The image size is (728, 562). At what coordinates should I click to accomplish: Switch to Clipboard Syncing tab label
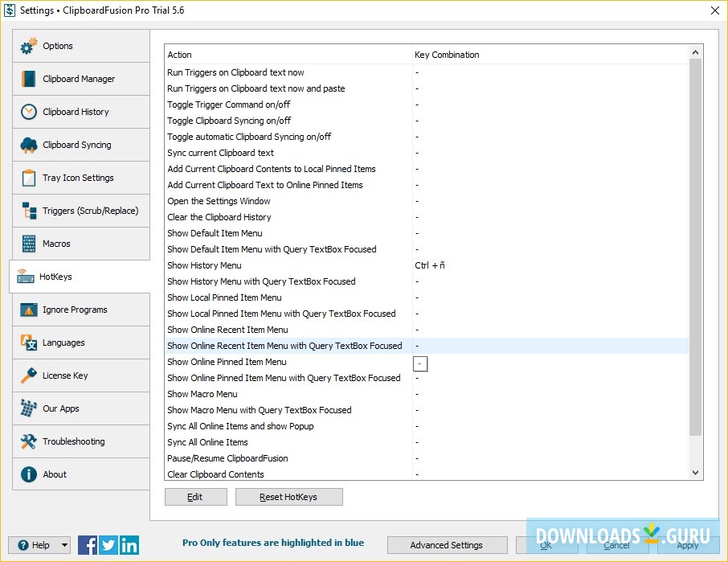coord(76,145)
